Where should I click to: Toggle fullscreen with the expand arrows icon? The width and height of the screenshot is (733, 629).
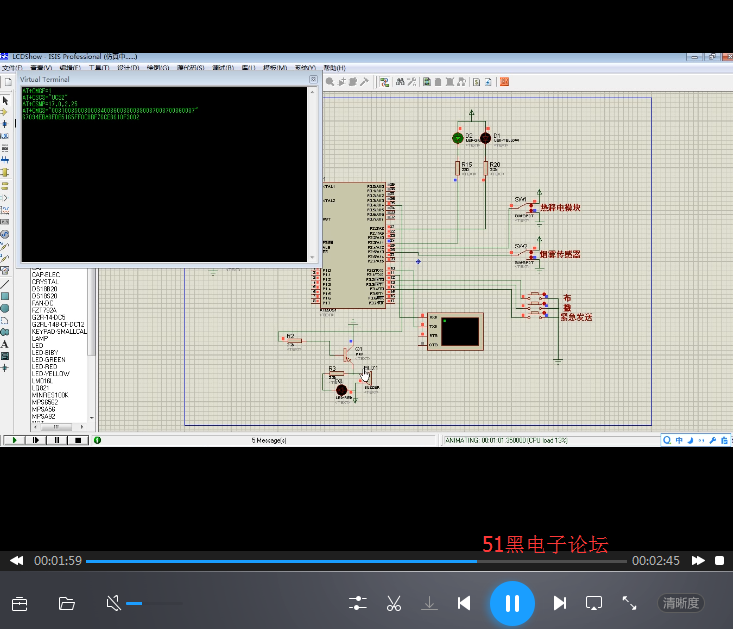tap(629, 603)
